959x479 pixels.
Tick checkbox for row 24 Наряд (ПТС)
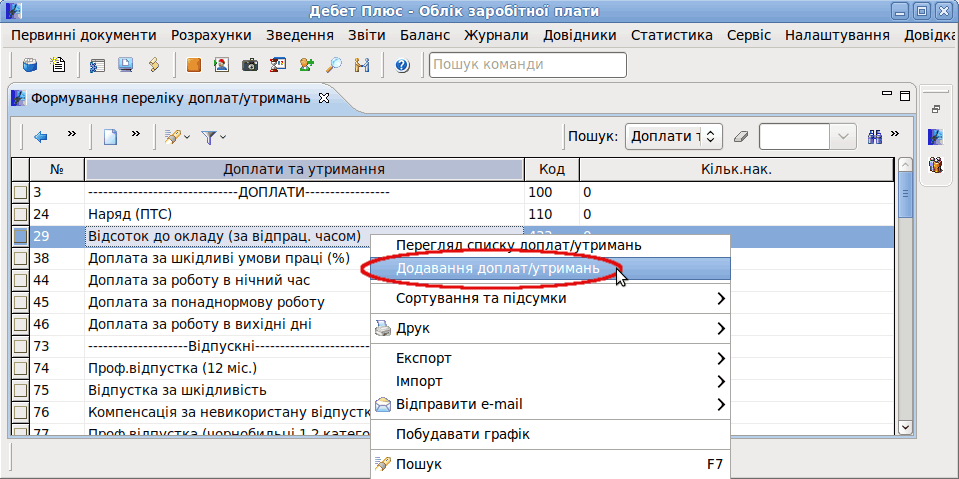[x=21, y=214]
